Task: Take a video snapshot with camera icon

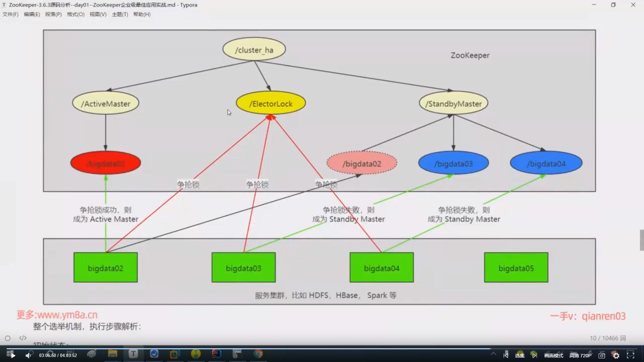Action: coord(602,355)
